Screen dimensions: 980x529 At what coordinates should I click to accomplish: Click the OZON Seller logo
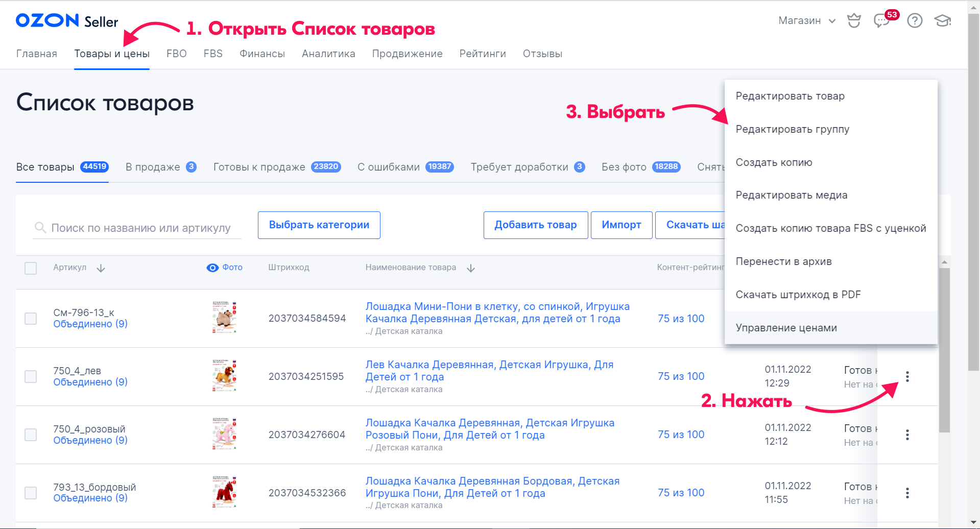67,21
